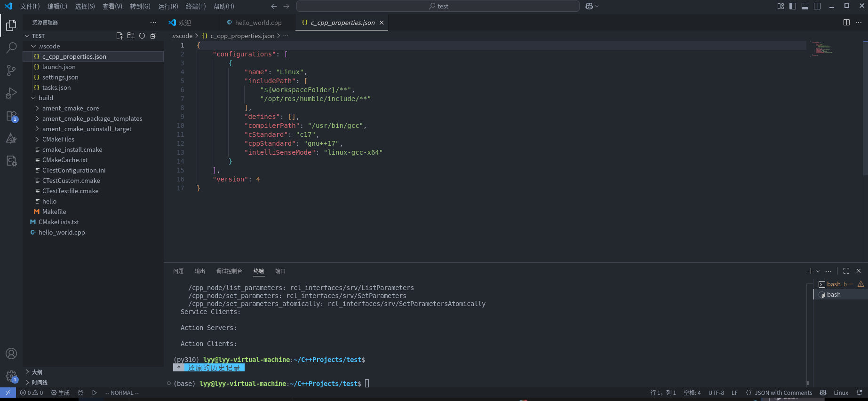Click the command center search box
The image size is (868, 401).
(x=438, y=6)
